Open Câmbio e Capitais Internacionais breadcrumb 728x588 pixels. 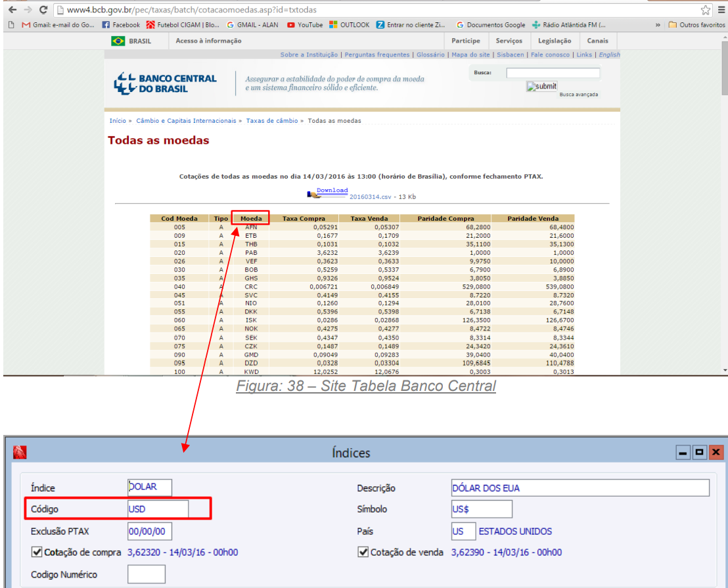pyautogui.click(x=186, y=121)
